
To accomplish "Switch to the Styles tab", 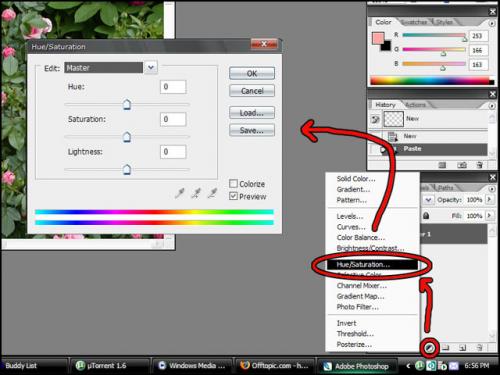I will click(444, 22).
